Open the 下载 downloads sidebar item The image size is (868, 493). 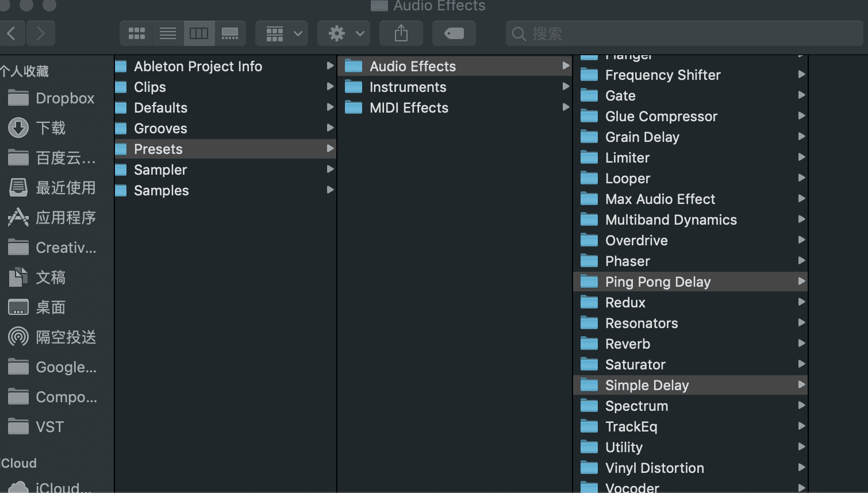pos(37,128)
